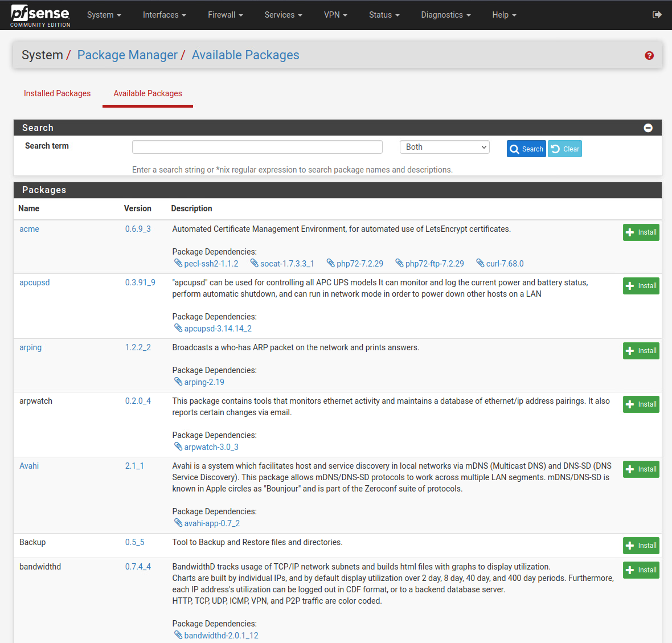
Task: Open the Status menu
Action: coord(384,15)
